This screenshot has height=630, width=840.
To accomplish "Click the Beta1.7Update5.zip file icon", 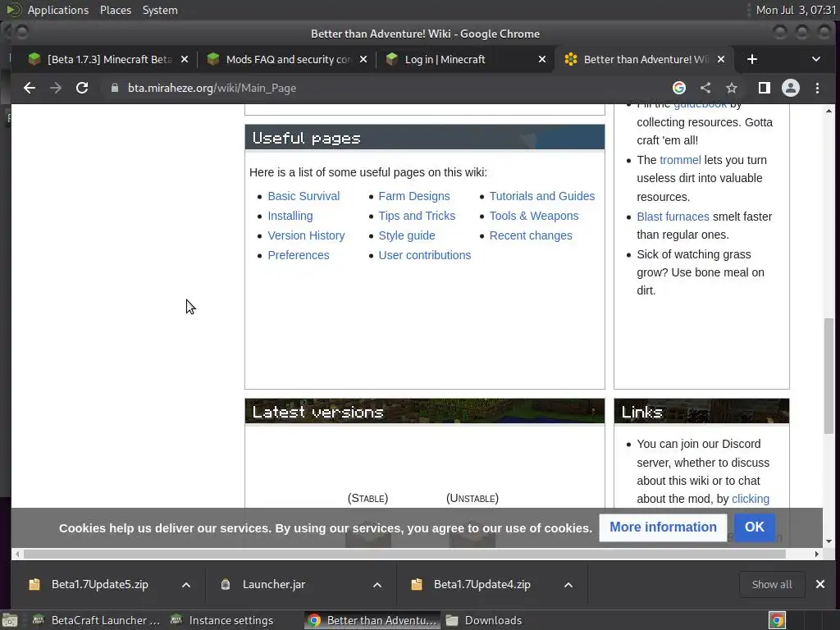I will [34, 584].
